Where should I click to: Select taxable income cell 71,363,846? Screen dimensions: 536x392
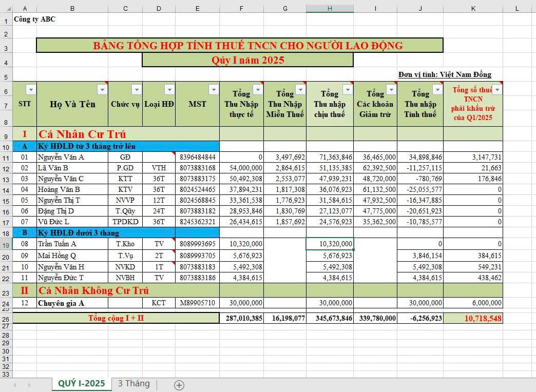(x=330, y=157)
